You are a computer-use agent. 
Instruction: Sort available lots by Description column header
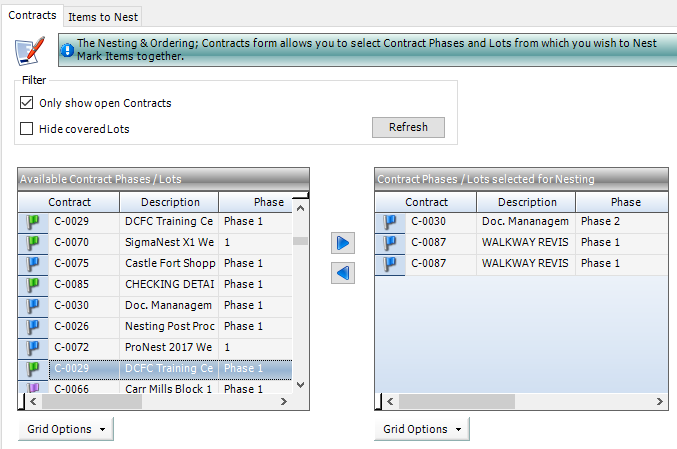169,201
